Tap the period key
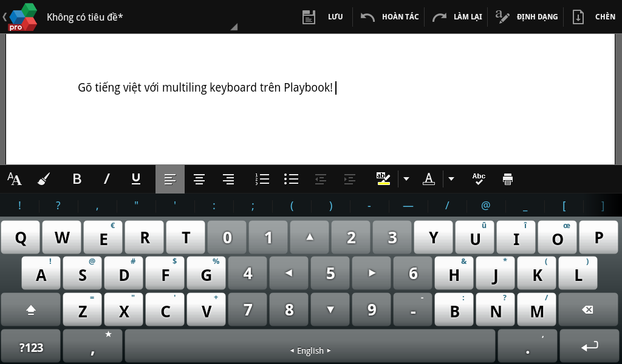 tap(528, 346)
